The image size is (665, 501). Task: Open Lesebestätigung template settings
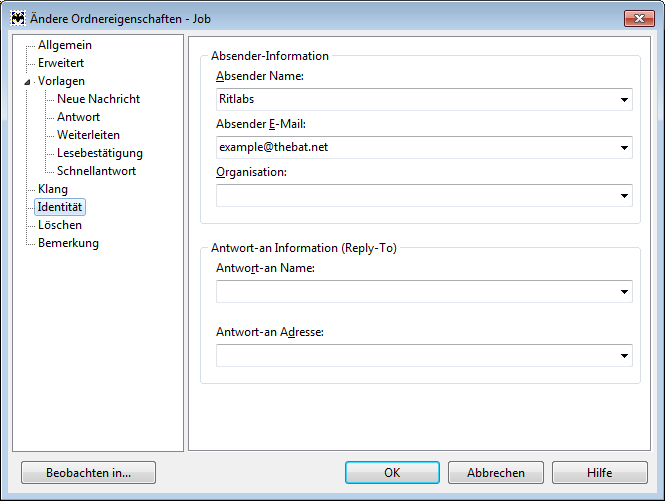coord(100,153)
